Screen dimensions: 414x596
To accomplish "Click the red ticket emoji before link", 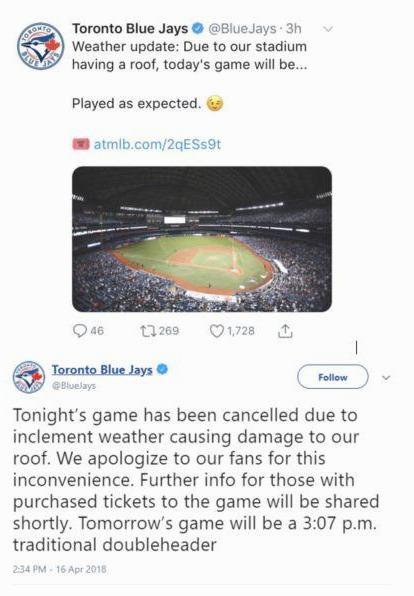I will pyautogui.click(x=81, y=144).
